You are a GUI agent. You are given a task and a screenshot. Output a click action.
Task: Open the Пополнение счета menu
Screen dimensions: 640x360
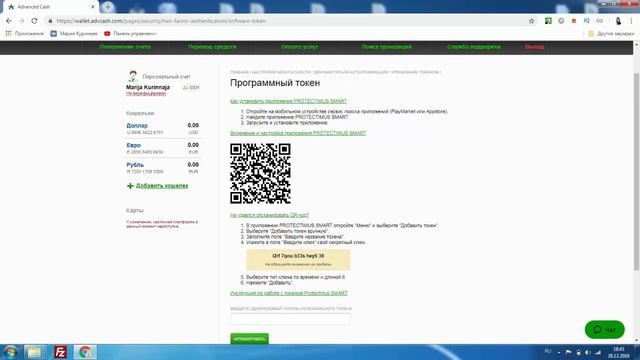point(125,47)
